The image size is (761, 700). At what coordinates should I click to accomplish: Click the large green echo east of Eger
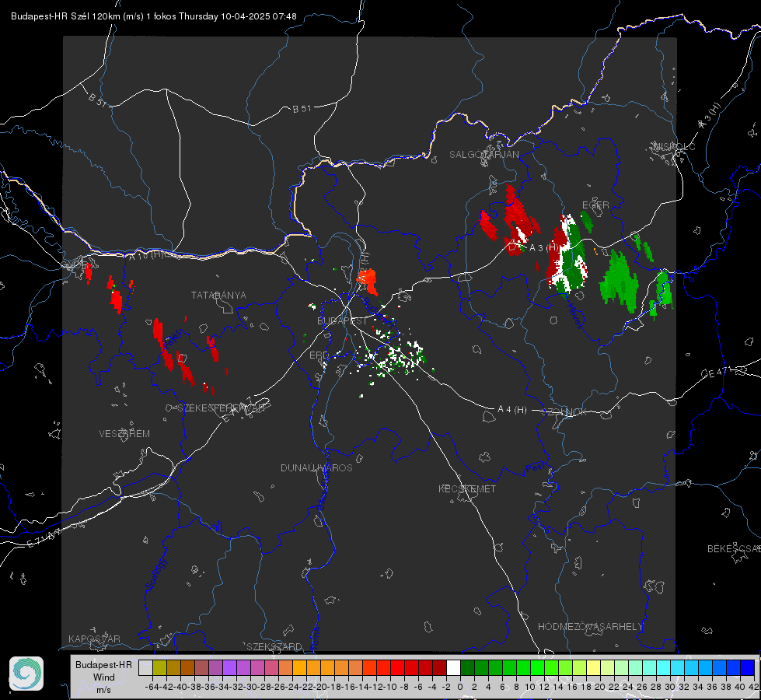click(619, 282)
